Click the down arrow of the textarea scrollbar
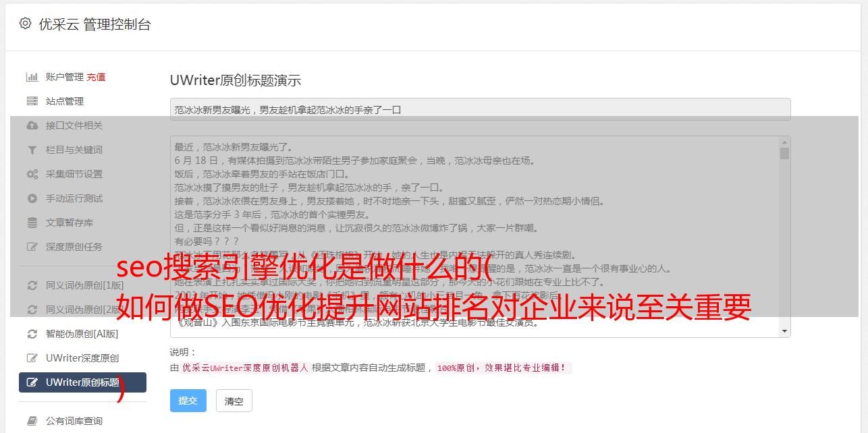 click(784, 331)
